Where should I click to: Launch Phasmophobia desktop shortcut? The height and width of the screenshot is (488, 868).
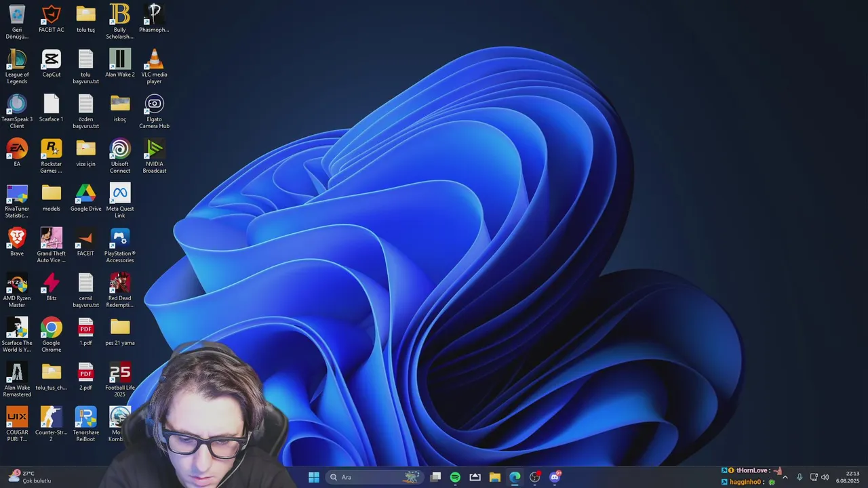click(154, 19)
